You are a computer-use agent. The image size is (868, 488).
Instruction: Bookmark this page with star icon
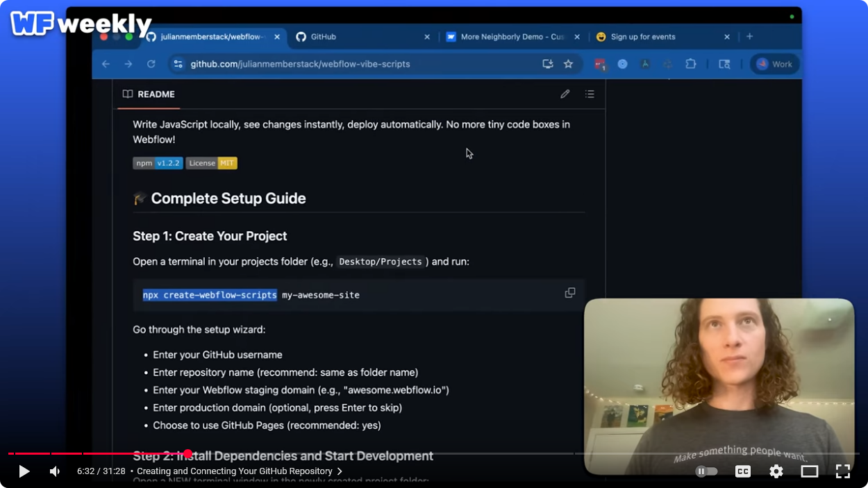tap(568, 64)
